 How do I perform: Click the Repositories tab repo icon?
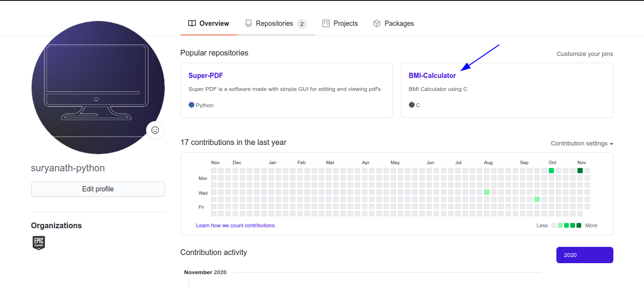coord(249,23)
